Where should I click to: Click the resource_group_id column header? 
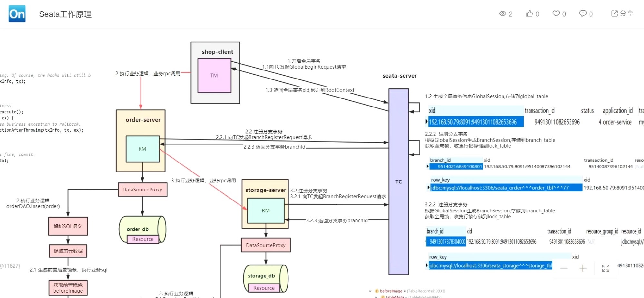(x=602, y=231)
